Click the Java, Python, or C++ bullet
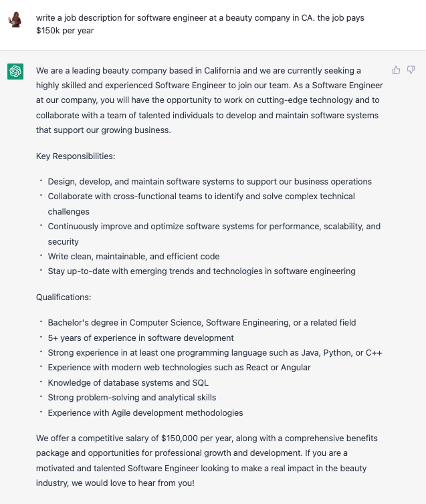The width and height of the screenshot is (426, 504). (215, 353)
